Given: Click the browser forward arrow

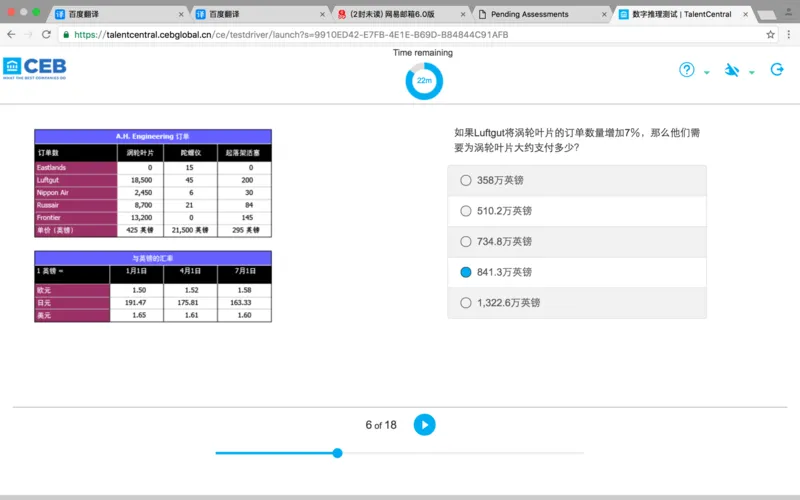Looking at the screenshot, I should coord(29,34).
